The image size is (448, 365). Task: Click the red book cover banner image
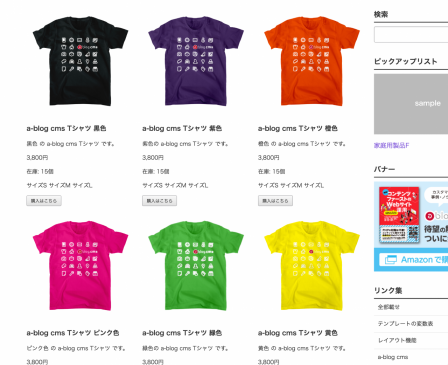pos(399,215)
